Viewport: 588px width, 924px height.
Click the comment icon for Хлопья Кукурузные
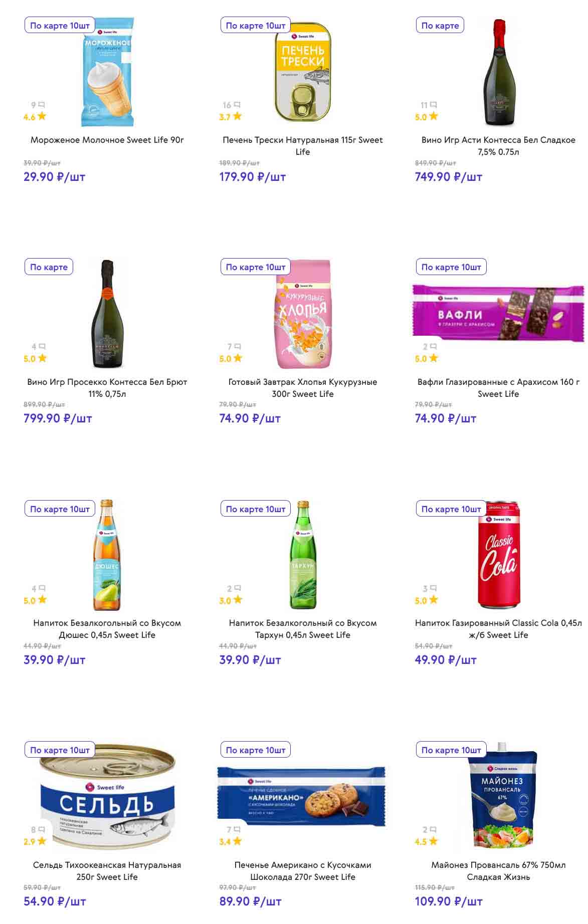(x=238, y=346)
